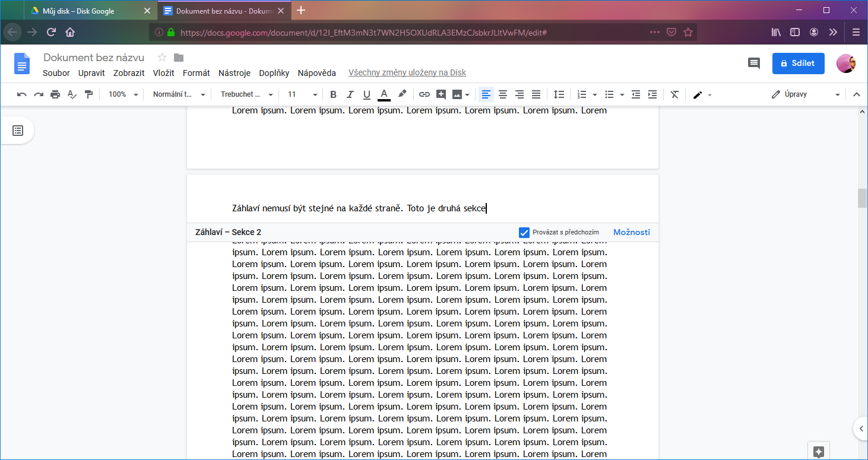This screenshot has height=460, width=868.
Task: Reload the page in browser
Action: point(51,32)
